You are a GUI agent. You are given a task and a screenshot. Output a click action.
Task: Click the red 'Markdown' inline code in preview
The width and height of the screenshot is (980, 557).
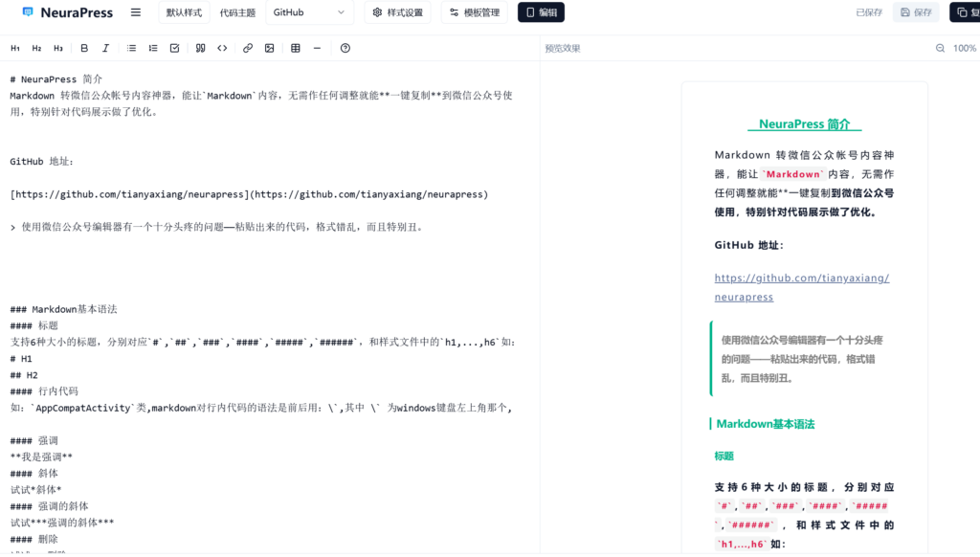coord(793,174)
